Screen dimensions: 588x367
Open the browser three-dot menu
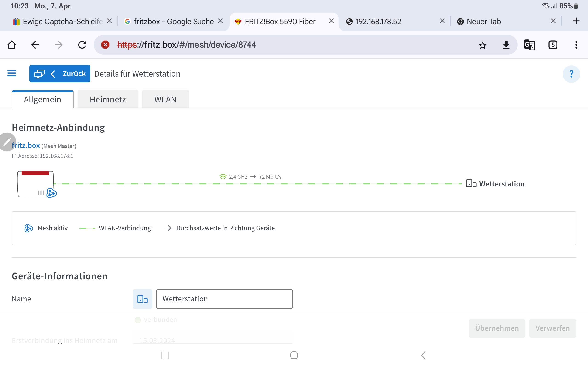tap(576, 45)
